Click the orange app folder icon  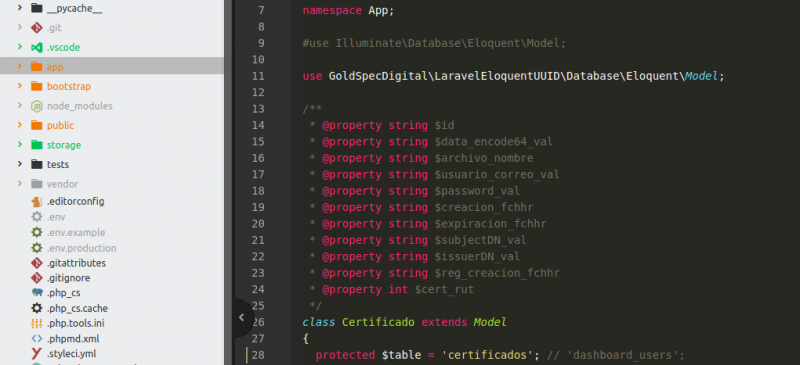[36, 66]
